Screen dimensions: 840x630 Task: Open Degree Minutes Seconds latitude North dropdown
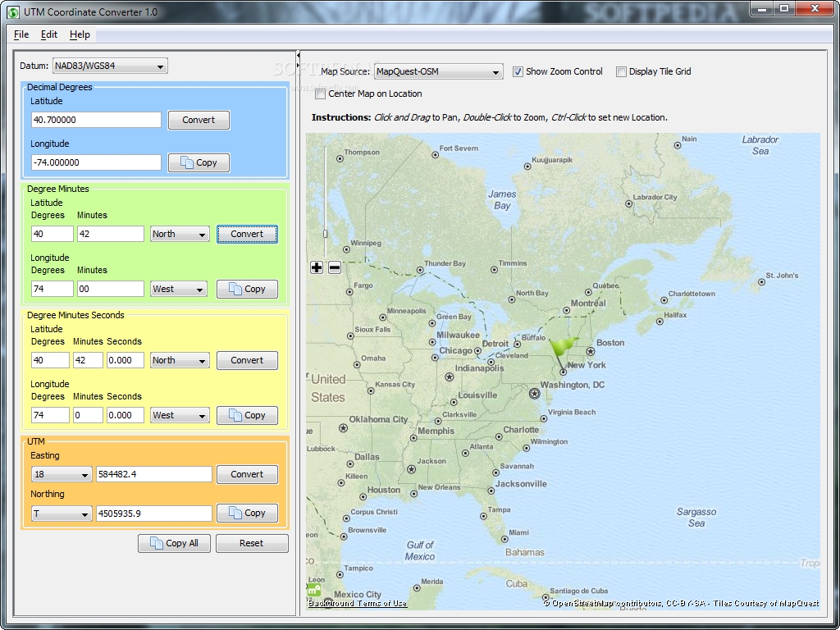point(180,361)
